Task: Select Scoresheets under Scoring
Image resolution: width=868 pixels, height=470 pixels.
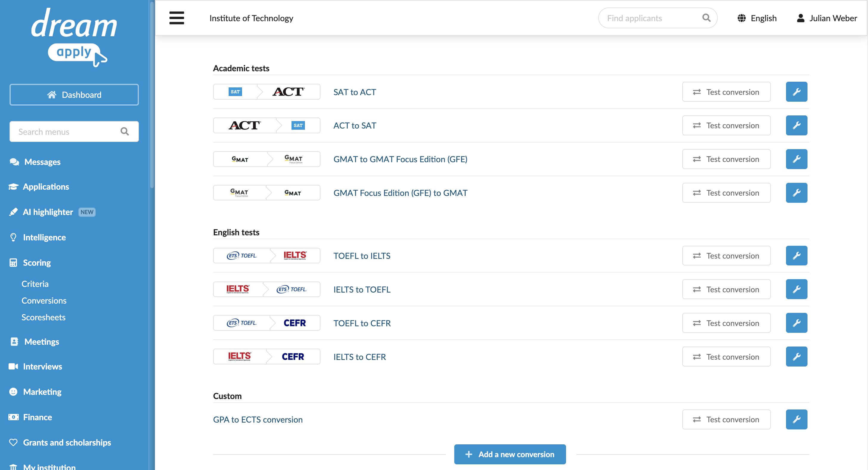Action: [44, 317]
